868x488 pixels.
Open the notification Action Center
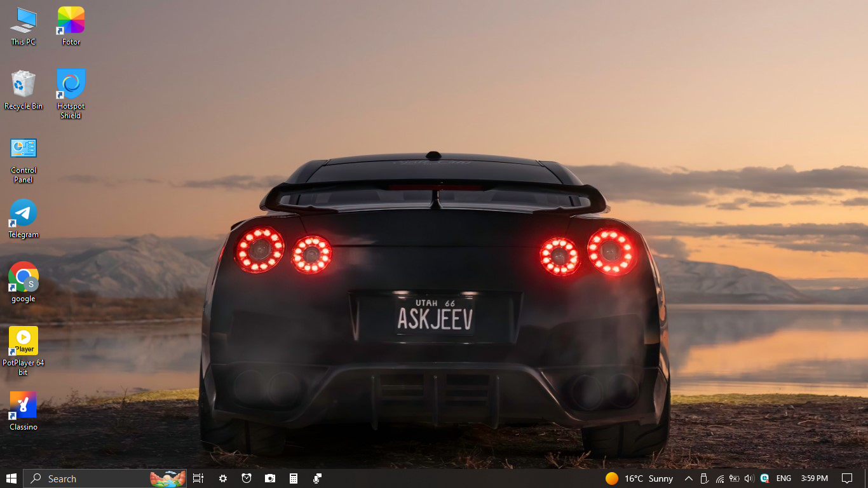point(847,478)
